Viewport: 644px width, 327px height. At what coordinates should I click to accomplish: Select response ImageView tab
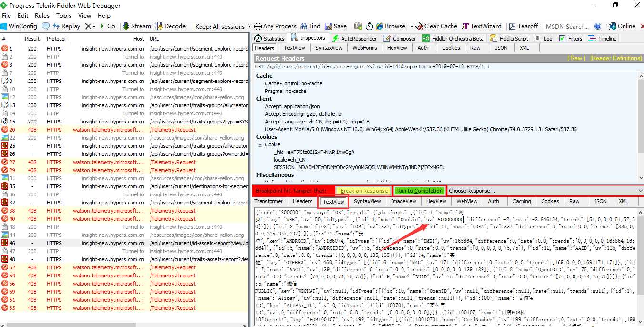403,201
